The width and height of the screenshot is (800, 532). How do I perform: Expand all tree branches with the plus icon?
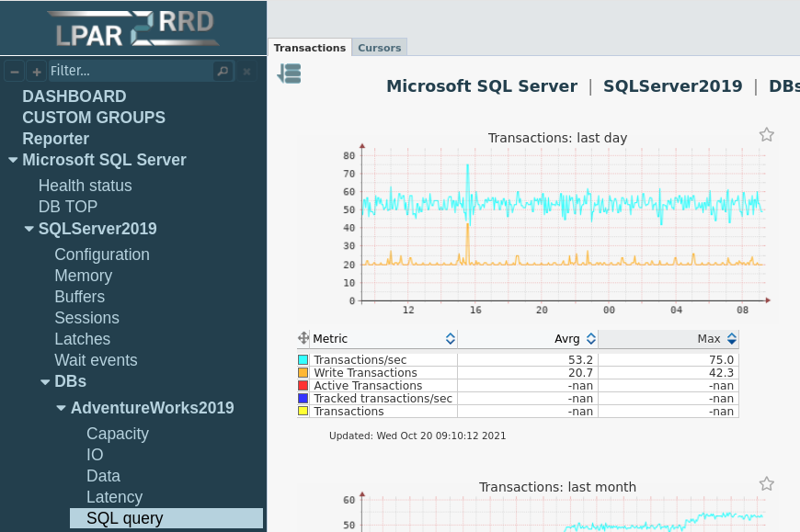pyautogui.click(x=37, y=71)
